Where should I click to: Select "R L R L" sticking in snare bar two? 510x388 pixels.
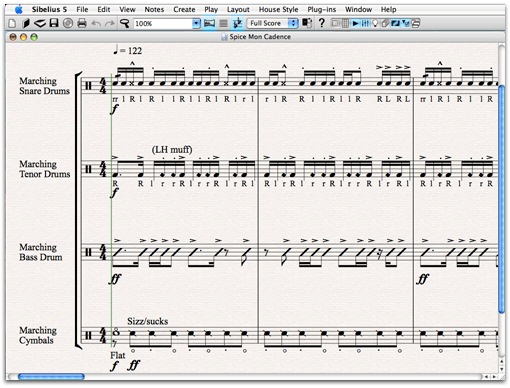pos(393,99)
